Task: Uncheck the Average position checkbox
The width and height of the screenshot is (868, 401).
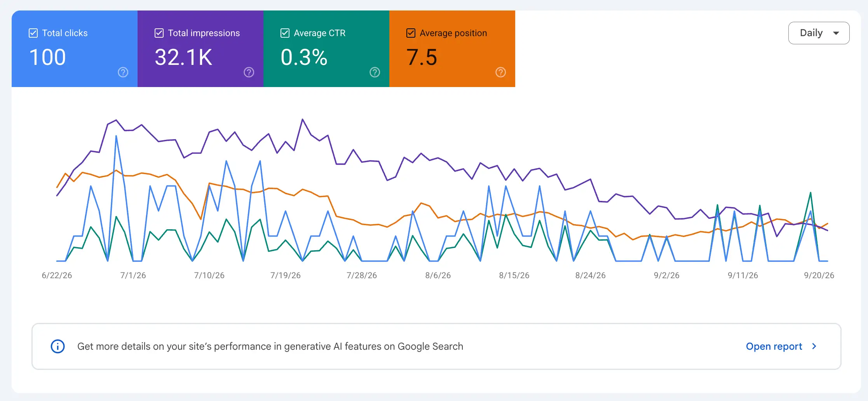Action: pos(411,33)
